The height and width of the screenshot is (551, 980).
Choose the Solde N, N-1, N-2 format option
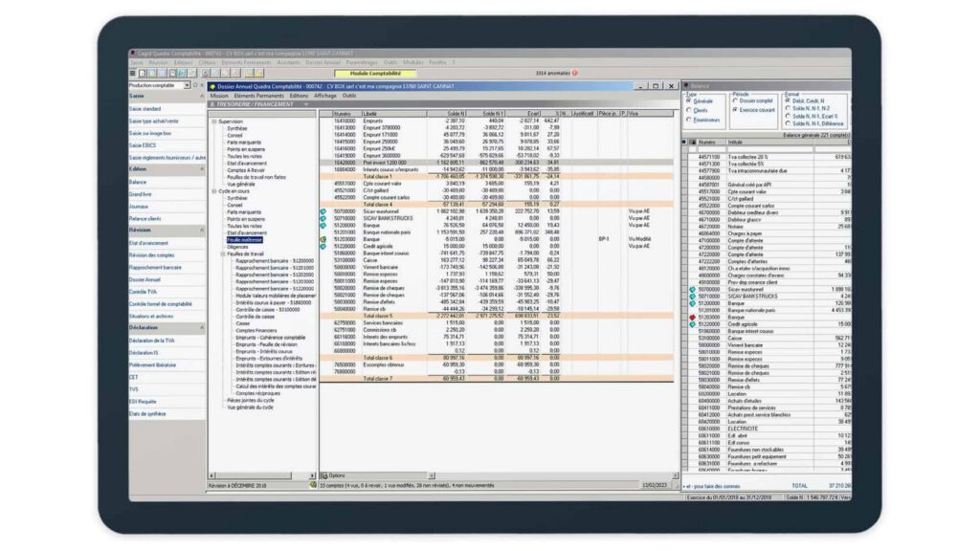coord(788,108)
